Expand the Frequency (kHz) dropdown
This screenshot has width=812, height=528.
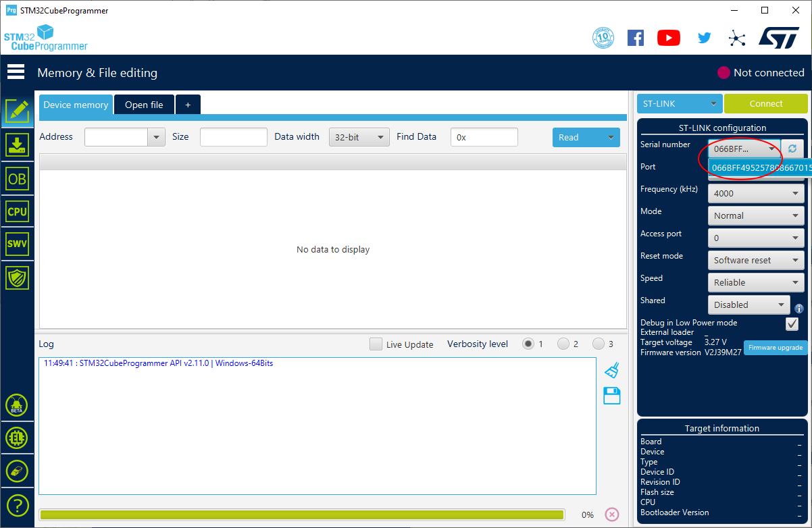click(x=756, y=193)
